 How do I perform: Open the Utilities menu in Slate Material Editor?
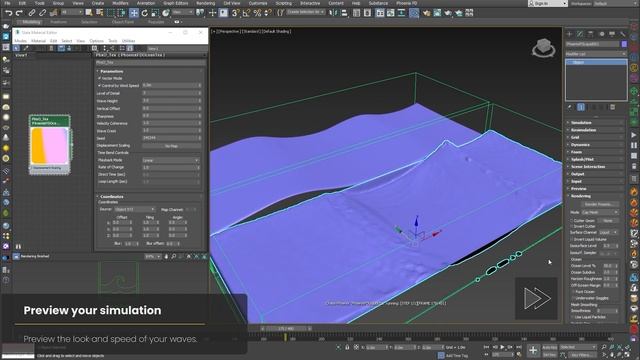point(129,41)
